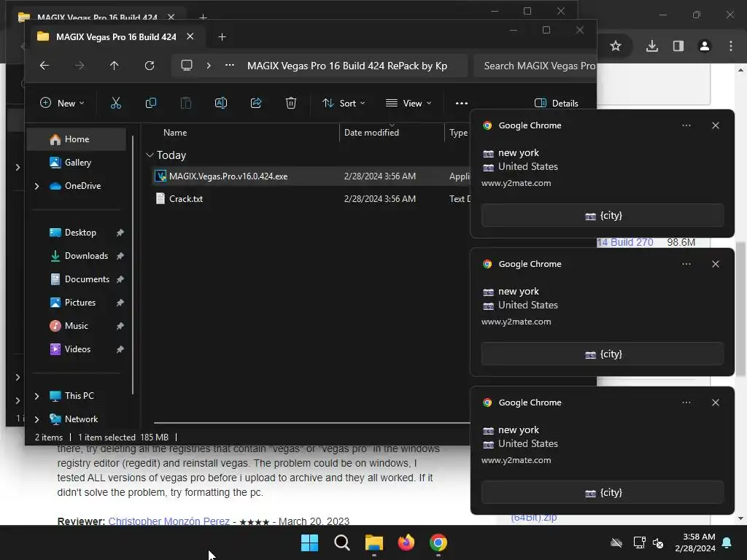Click the Cut icon in toolbar

click(116, 103)
